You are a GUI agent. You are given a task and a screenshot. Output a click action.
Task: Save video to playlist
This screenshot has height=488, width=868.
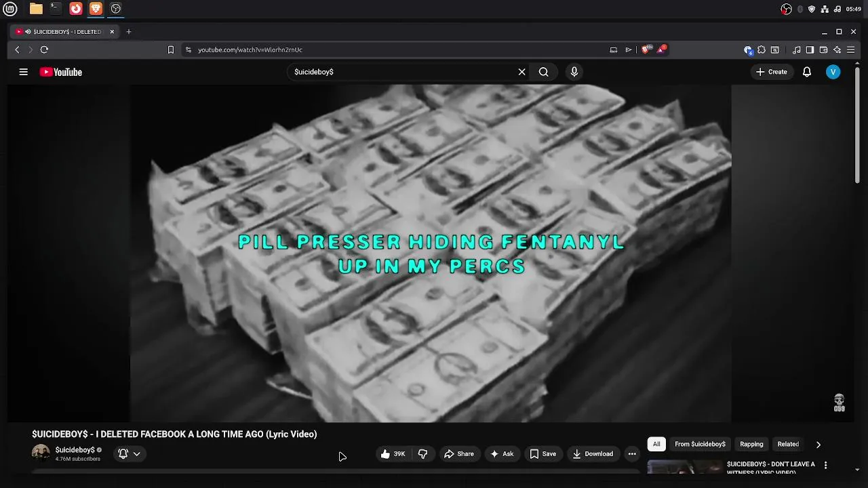tap(542, 454)
